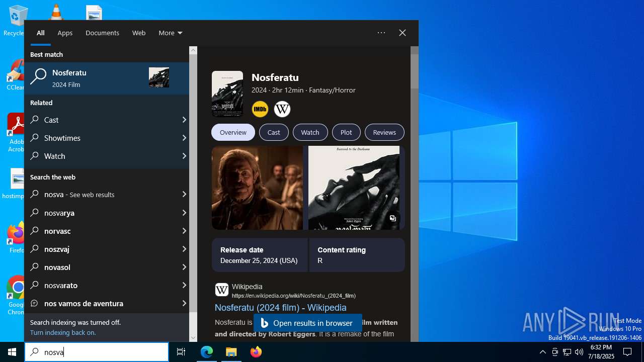644x362 pixels.
Task: Switch to the Apps search filter
Action: [x=65, y=33]
